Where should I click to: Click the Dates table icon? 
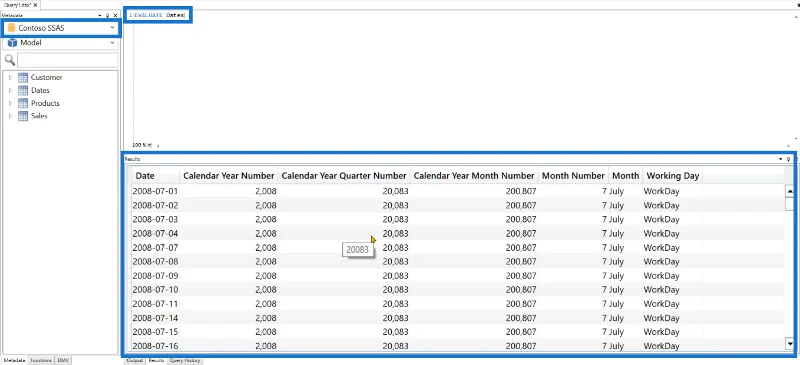(23, 90)
